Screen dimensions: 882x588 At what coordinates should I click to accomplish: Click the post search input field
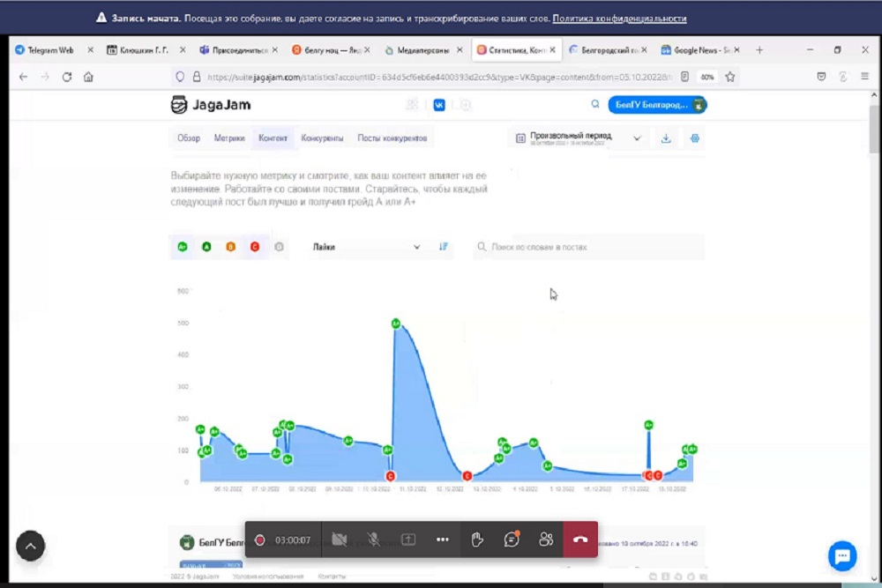(x=591, y=248)
